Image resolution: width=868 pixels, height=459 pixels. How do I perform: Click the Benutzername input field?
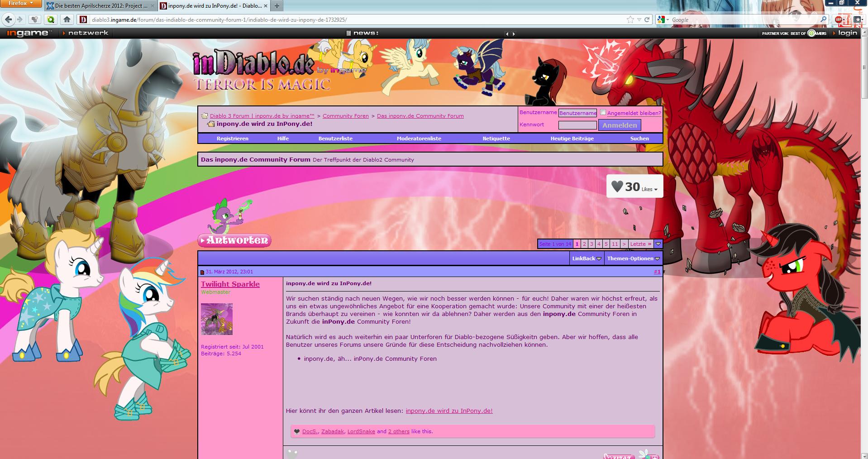click(577, 113)
